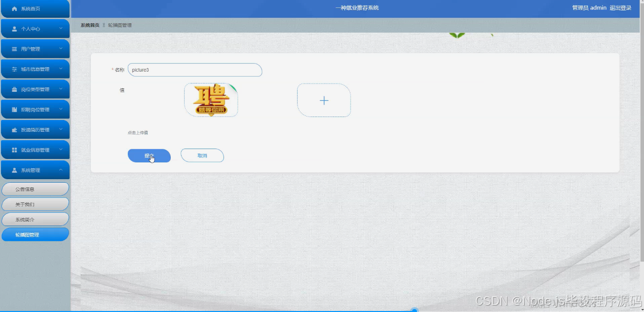This screenshot has height=312, width=644.
Task: Open the 系统简介 submenu item
Action: point(35,220)
